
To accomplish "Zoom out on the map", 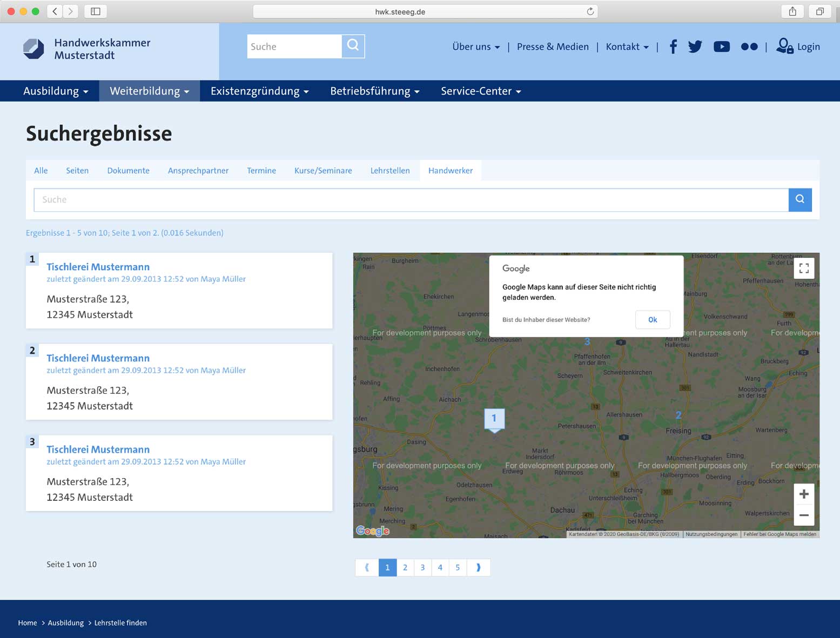I will tap(803, 515).
